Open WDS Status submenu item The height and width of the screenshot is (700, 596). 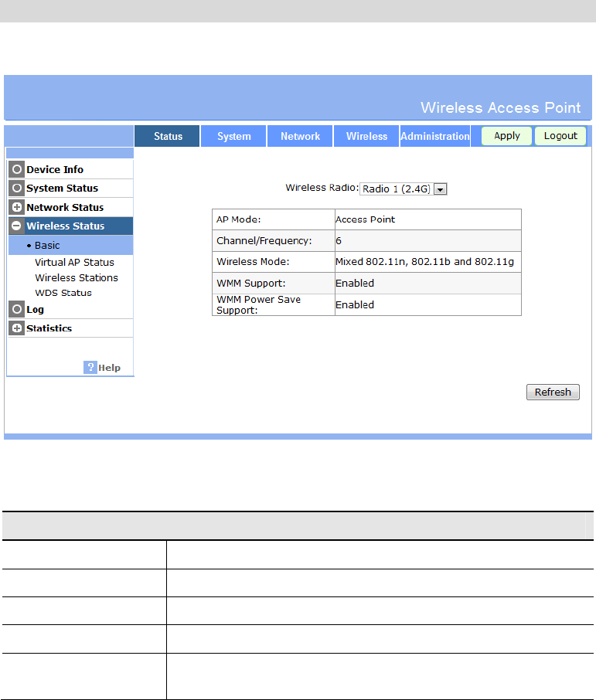pyautogui.click(x=63, y=293)
